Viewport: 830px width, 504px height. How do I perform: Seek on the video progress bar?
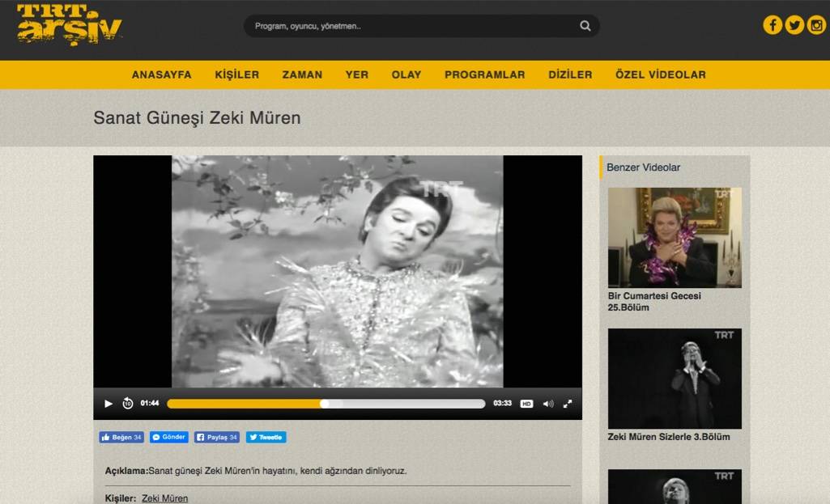point(326,404)
